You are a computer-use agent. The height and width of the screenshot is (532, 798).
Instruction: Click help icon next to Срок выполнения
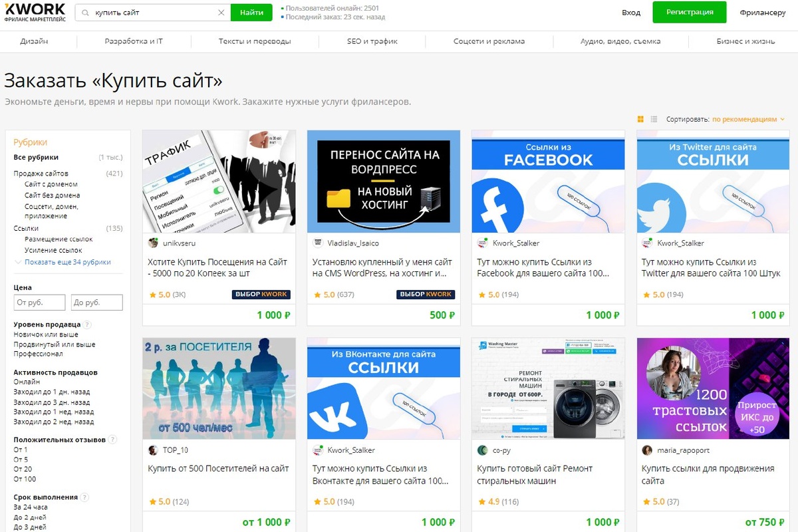point(85,497)
